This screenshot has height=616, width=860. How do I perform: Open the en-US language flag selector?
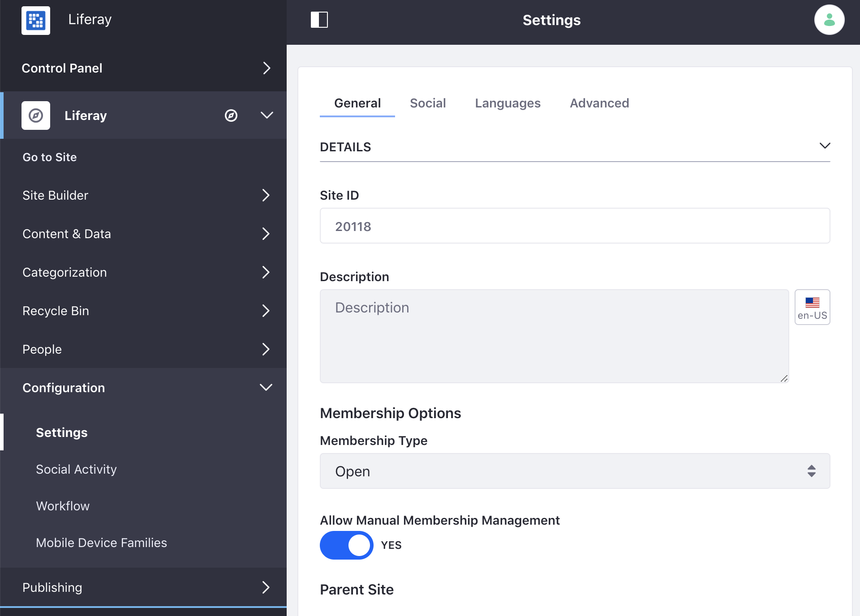812,307
